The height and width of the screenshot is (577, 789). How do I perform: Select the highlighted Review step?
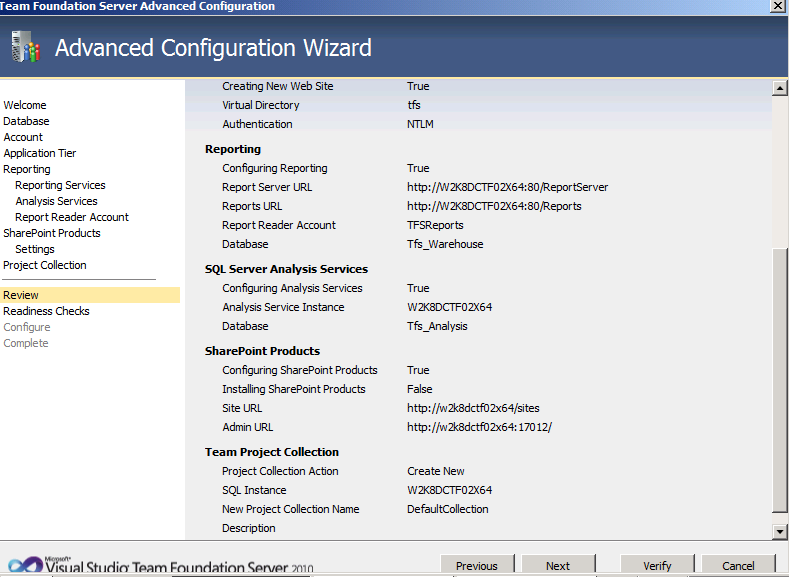pyautogui.click(x=90, y=295)
